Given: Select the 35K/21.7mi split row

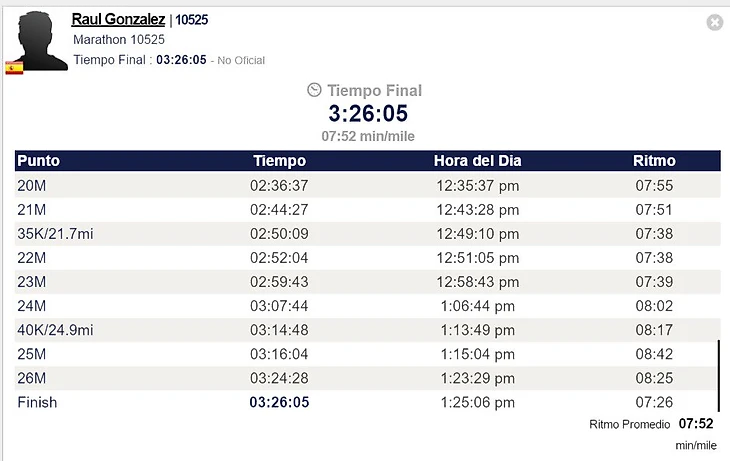Looking at the screenshot, I should click(x=367, y=234).
